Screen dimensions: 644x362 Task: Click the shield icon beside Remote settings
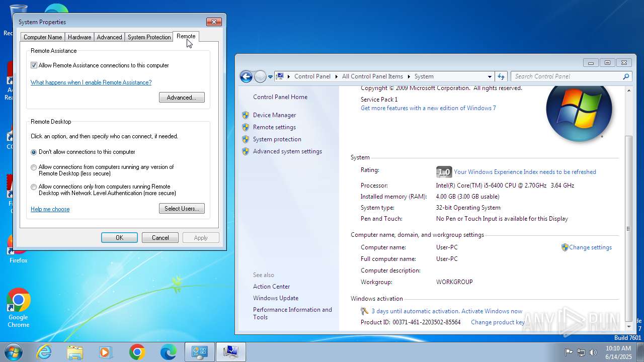(246, 127)
